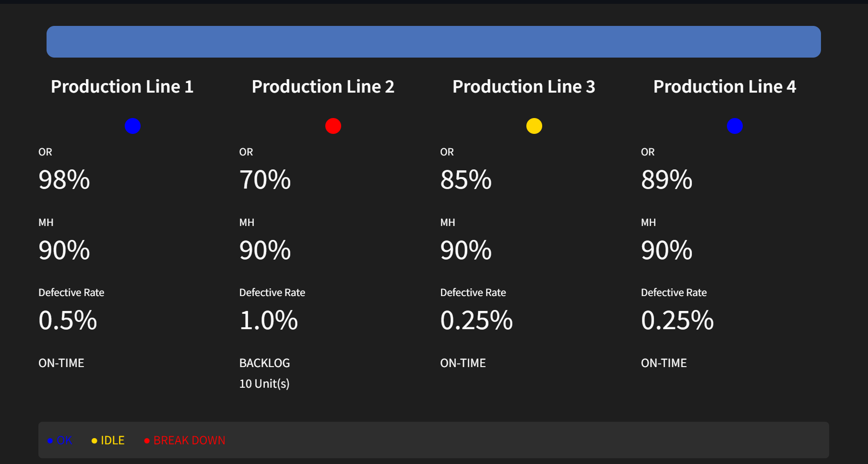The width and height of the screenshot is (868, 464).
Task: Click the blue OK legend dot
Action: tap(50, 440)
